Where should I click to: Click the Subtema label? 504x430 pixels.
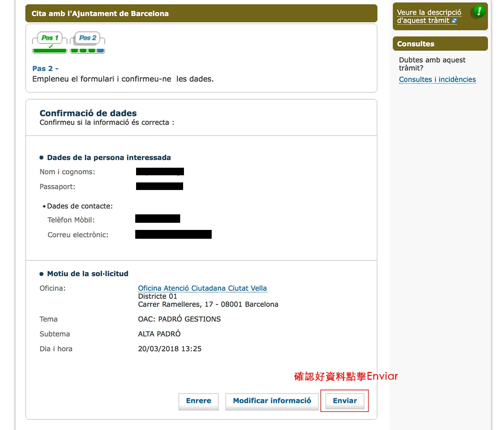point(55,334)
